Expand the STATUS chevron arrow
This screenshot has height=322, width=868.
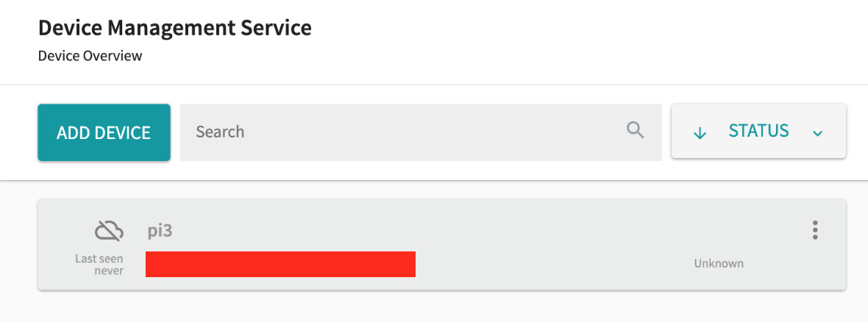[818, 133]
